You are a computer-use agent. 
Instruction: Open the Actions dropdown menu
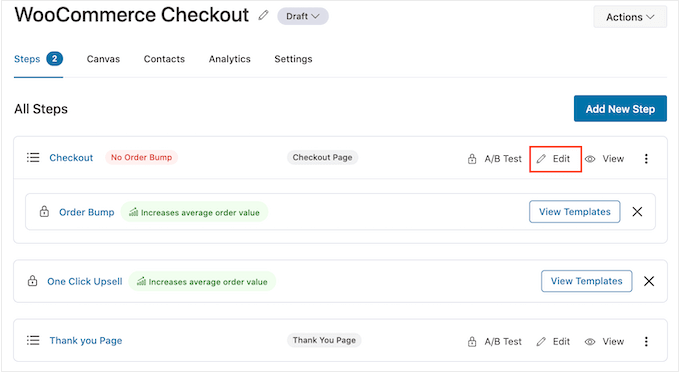click(x=630, y=17)
